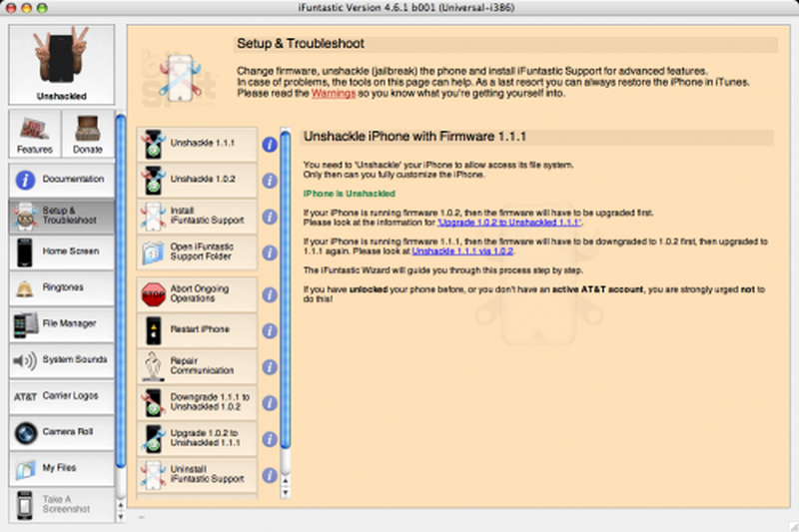799x532 pixels.
Task: Click action list scroll up arrow
Action: coord(286,480)
